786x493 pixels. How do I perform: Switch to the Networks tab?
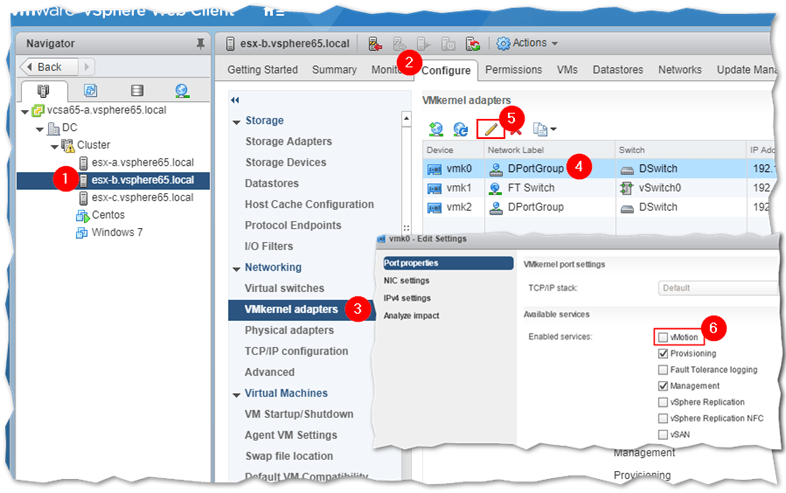[680, 70]
